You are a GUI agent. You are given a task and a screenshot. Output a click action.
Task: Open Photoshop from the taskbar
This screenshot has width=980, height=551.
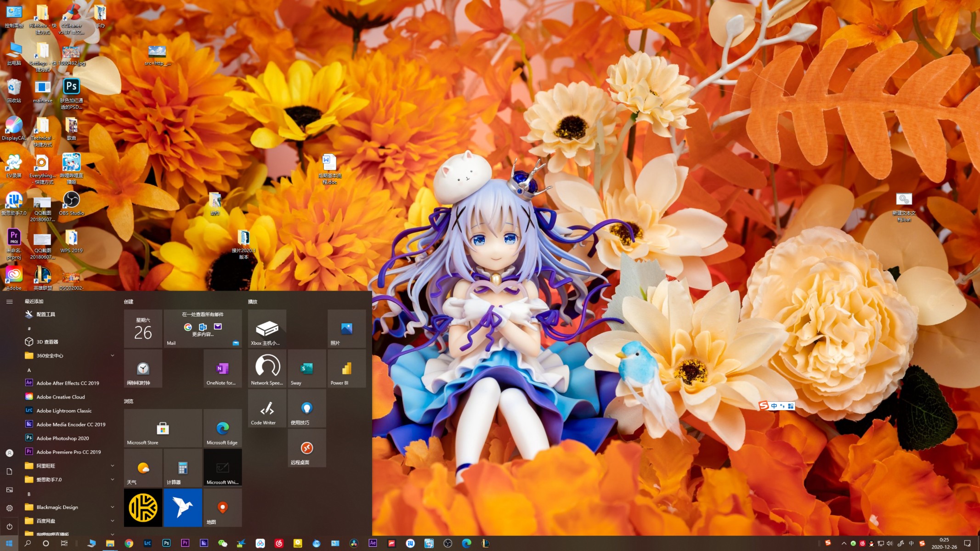tap(166, 543)
